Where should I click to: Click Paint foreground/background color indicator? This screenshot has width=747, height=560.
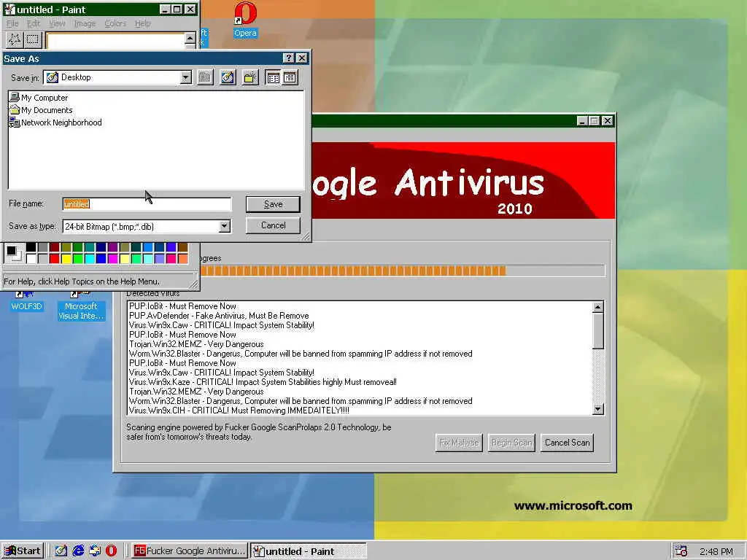coord(13,253)
